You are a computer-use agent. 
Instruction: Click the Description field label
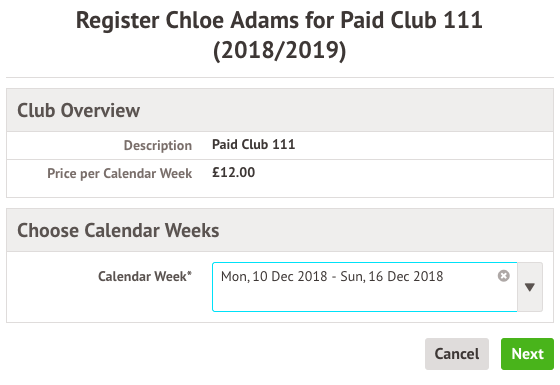[x=158, y=145]
